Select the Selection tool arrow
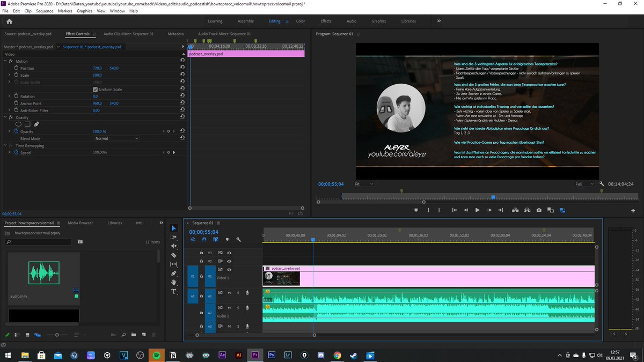 (x=174, y=228)
